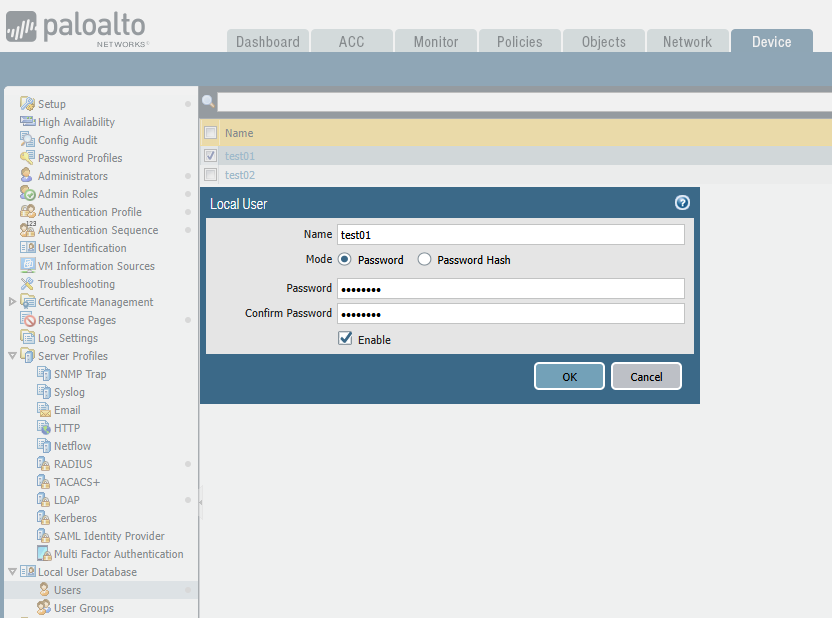
Task: Click the Setup icon in sidebar
Action: tap(28, 103)
